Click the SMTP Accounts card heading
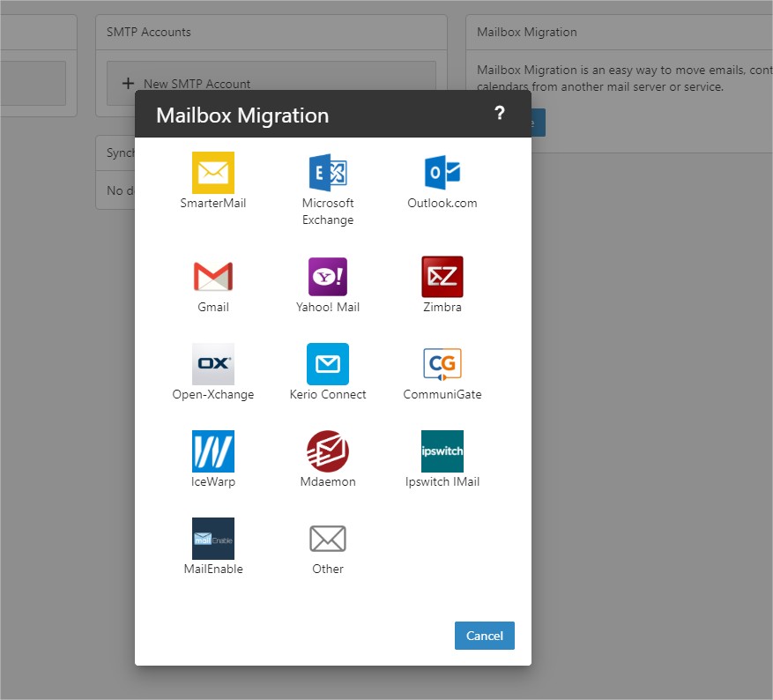 [148, 32]
